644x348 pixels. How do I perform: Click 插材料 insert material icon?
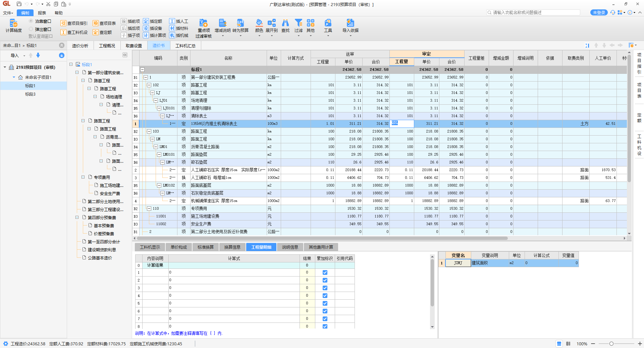pyautogui.click(x=179, y=28)
